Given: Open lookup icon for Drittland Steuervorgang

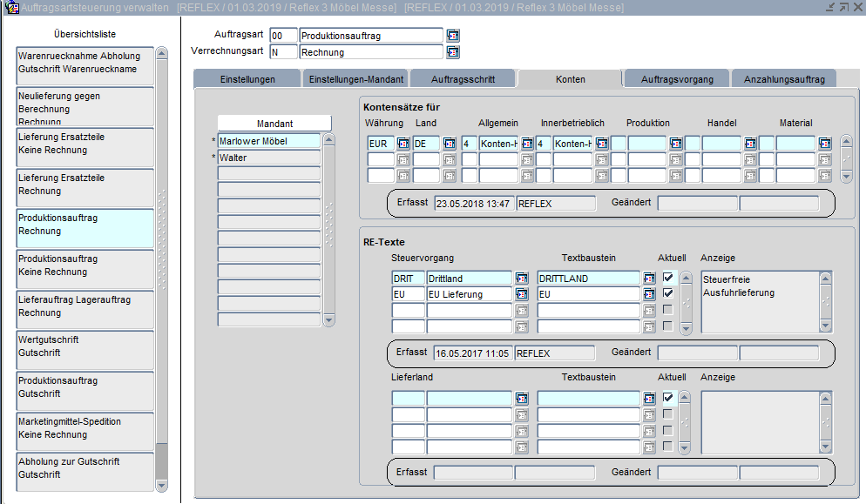Looking at the screenshot, I should pyautogui.click(x=522, y=279).
